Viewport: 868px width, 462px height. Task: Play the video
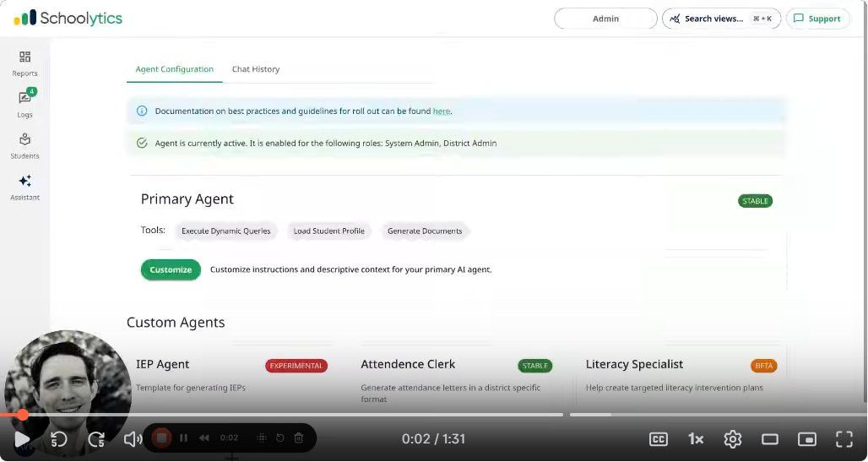click(22, 439)
